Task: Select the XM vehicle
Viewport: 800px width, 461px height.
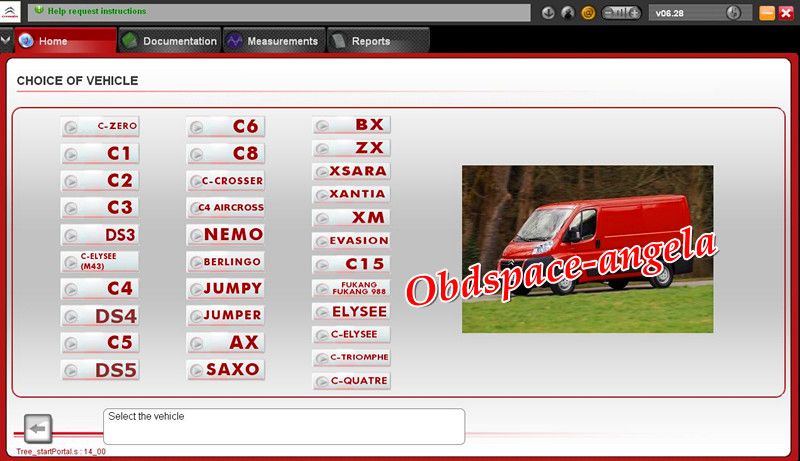Action: 352,218
